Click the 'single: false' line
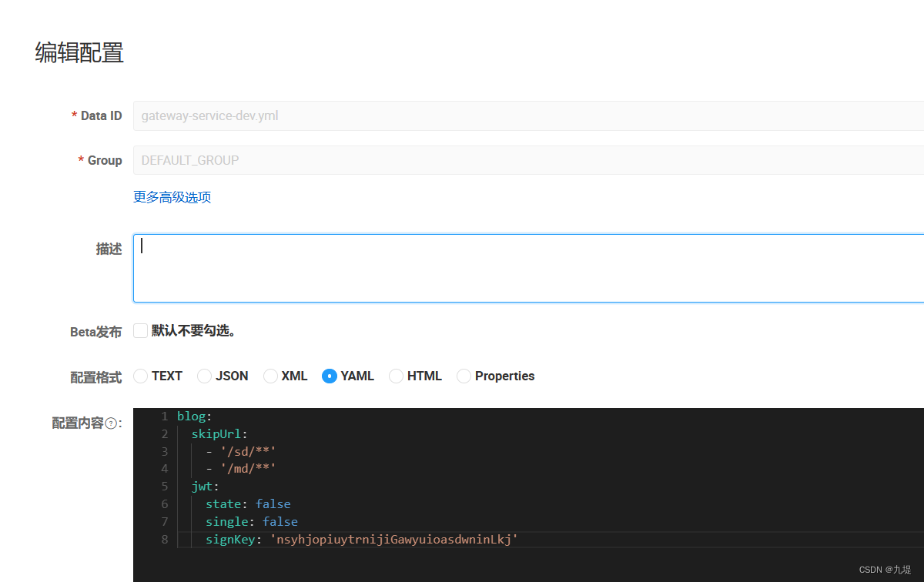Image resolution: width=924 pixels, height=582 pixels. tap(252, 522)
